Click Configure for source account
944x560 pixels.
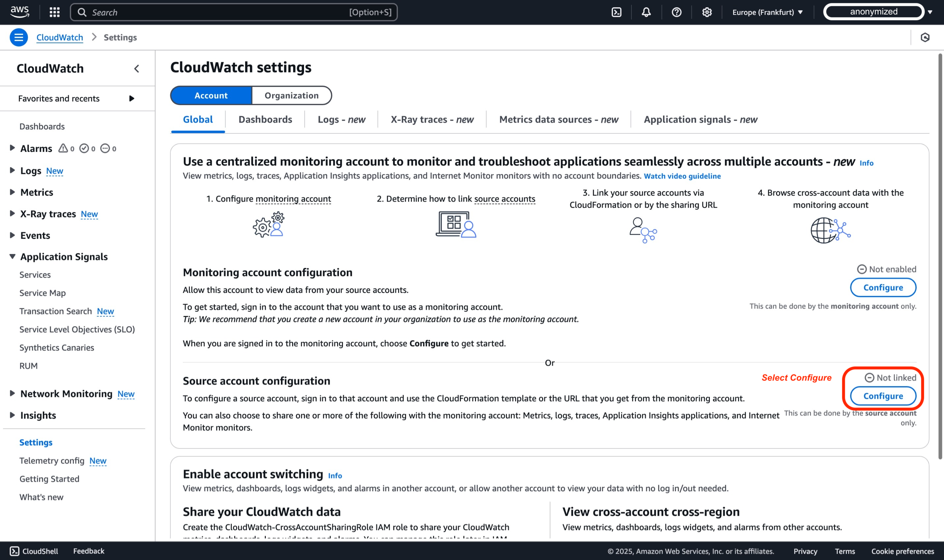coord(883,396)
